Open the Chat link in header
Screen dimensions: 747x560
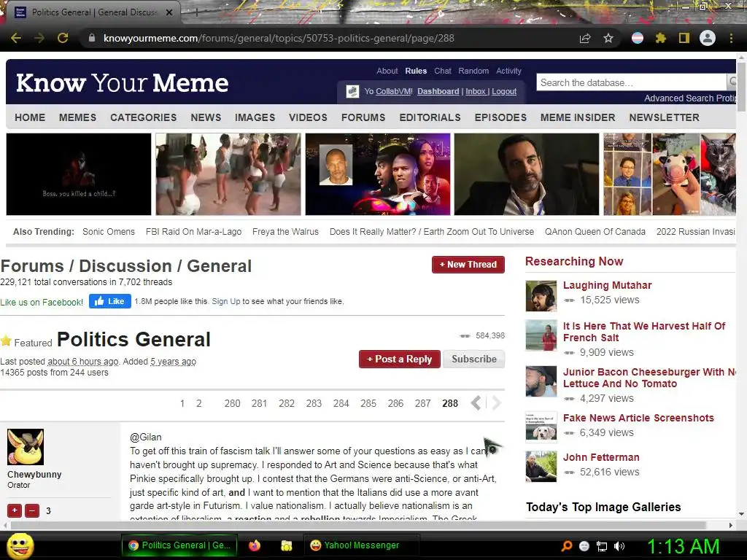coord(443,71)
